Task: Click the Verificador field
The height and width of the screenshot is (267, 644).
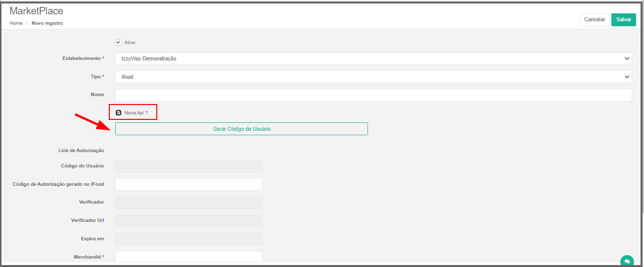Action: (189, 202)
